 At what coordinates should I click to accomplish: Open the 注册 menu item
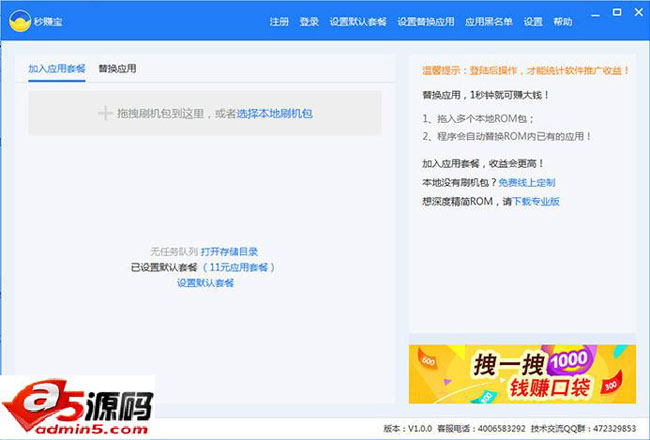coord(279,22)
